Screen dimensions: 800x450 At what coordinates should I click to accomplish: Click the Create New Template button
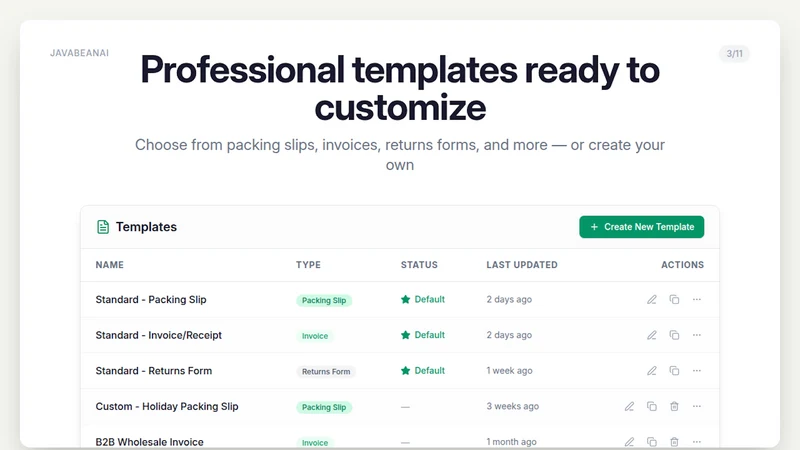[x=641, y=227]
